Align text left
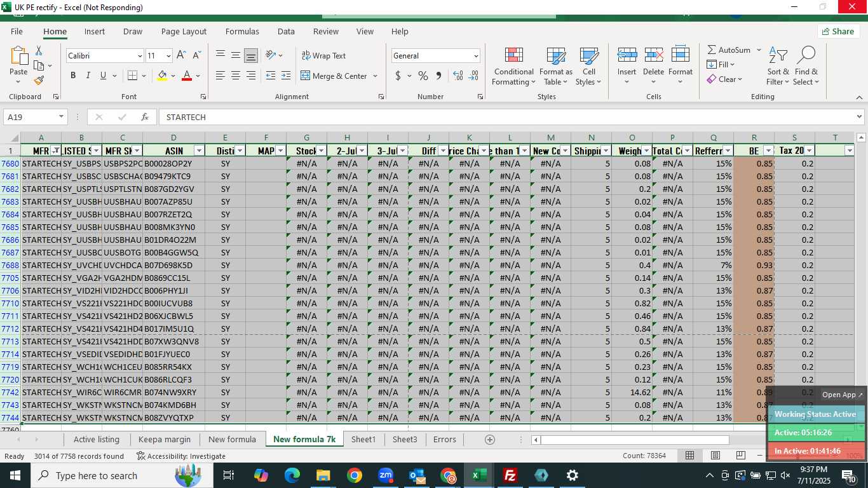Screen dimensions: 868x488 [x=220, y=76]
